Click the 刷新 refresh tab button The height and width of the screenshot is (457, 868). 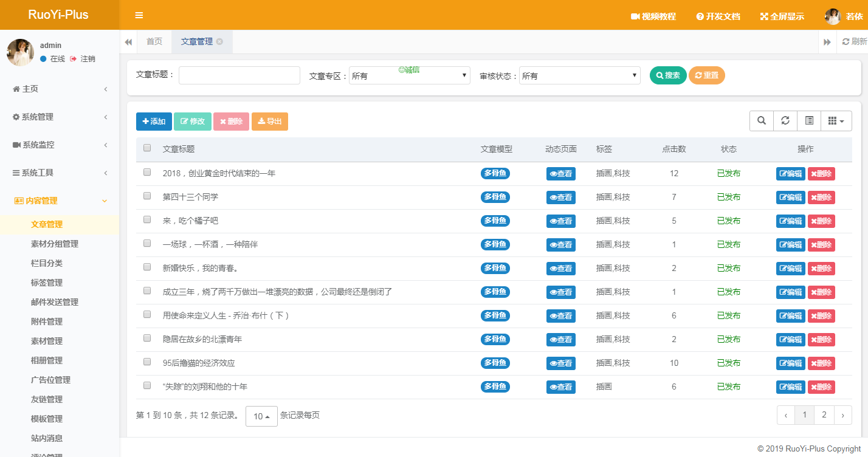pos(854,41)
